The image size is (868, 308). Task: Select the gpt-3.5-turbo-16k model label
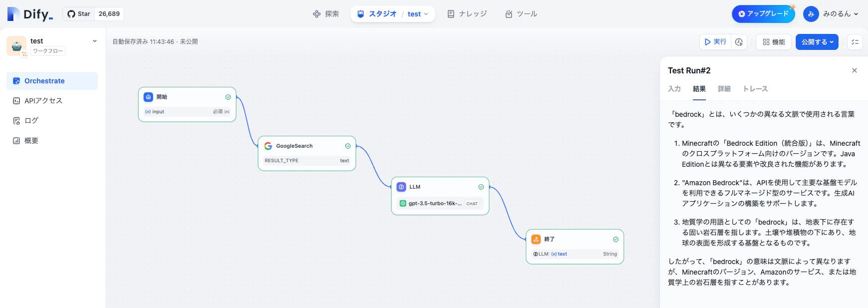pos(435,204)
